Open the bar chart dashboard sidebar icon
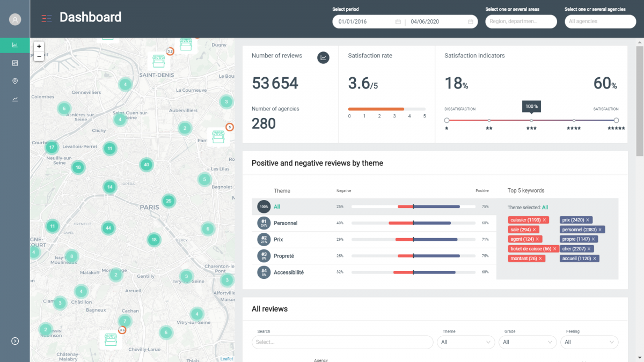Image resolution: width=644 pixels, height=362 pixels. click(15, 45)
